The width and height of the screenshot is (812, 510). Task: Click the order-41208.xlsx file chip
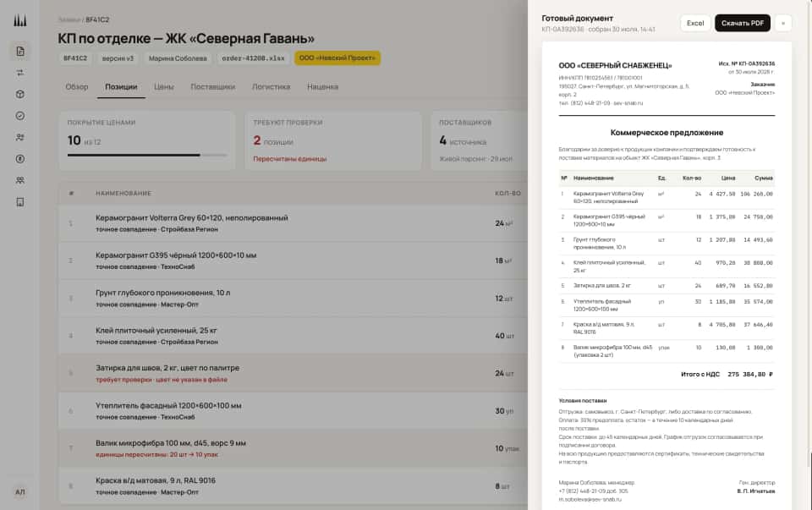[253, 58]
